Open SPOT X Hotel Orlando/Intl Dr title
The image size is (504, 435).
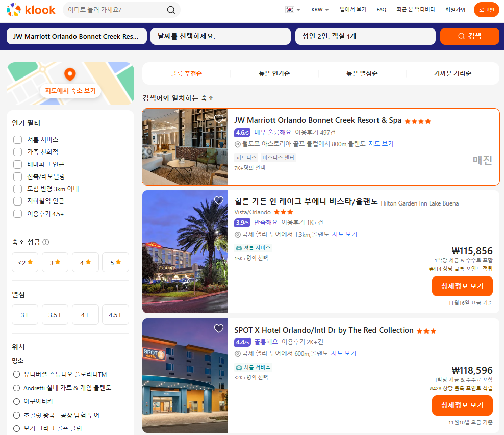324,330
